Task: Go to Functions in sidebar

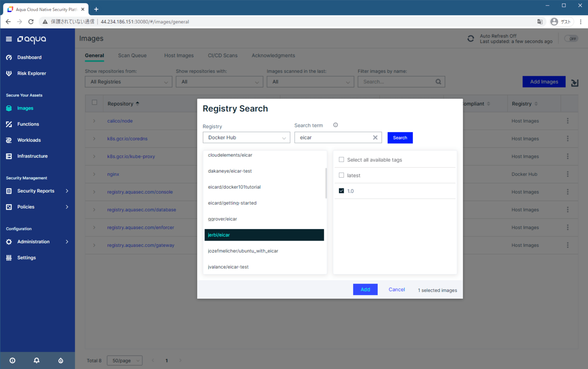Action: [28, 124]
